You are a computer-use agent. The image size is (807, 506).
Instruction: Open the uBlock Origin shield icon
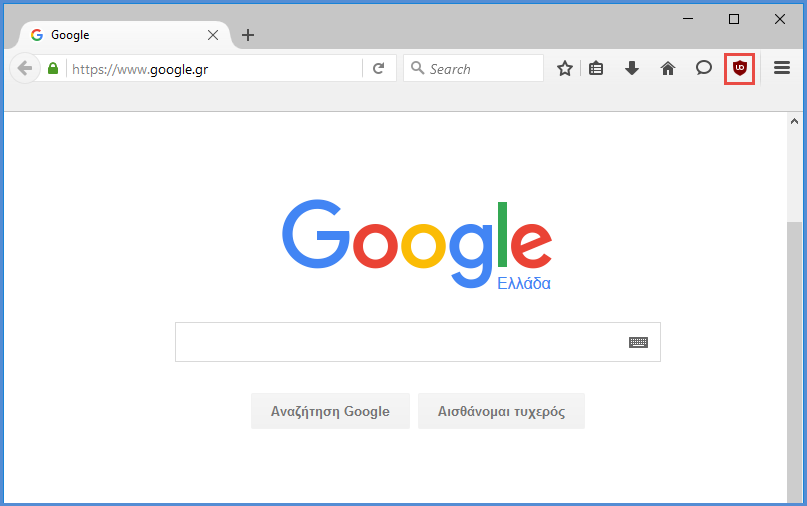(740, 68)
